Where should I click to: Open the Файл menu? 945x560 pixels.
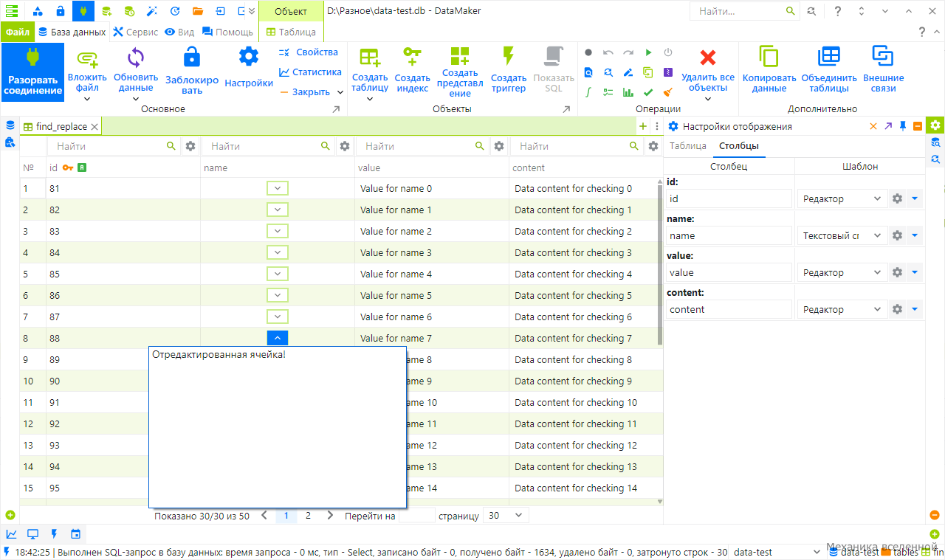18,32
